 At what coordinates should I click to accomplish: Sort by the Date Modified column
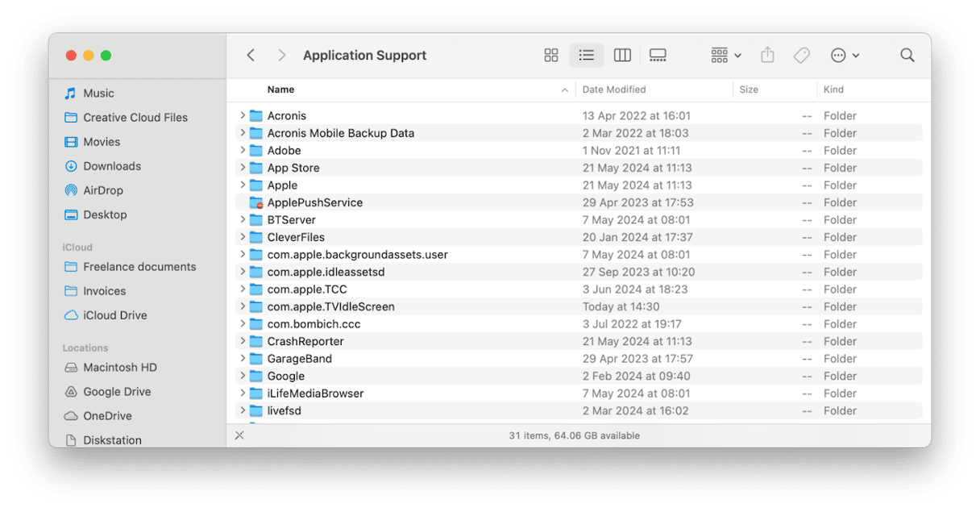(614, 89)
